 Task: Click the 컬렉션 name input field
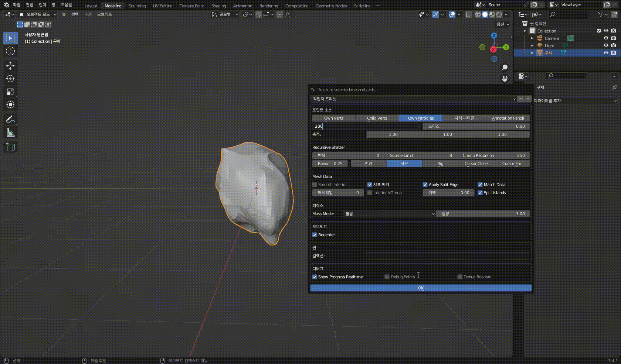448,256
